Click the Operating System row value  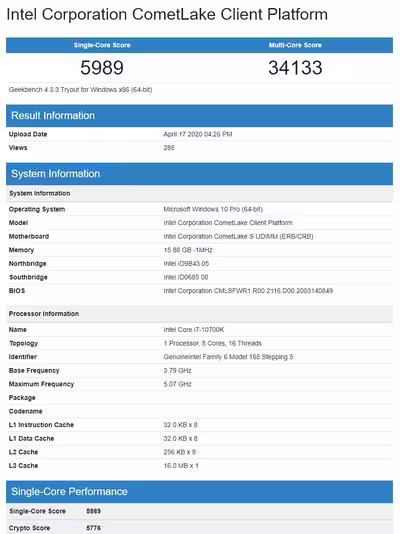tap(213, 209)
